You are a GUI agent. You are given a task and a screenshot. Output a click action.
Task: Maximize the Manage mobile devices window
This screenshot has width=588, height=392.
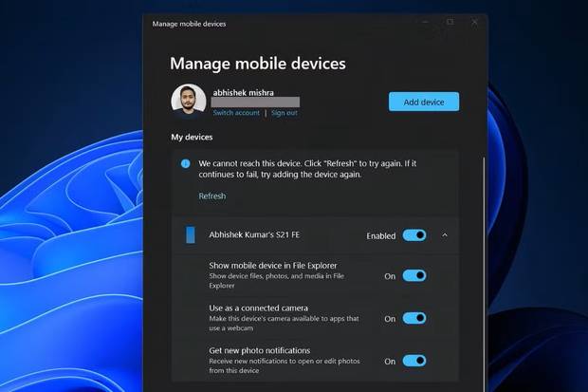click(x=450, y=22)
